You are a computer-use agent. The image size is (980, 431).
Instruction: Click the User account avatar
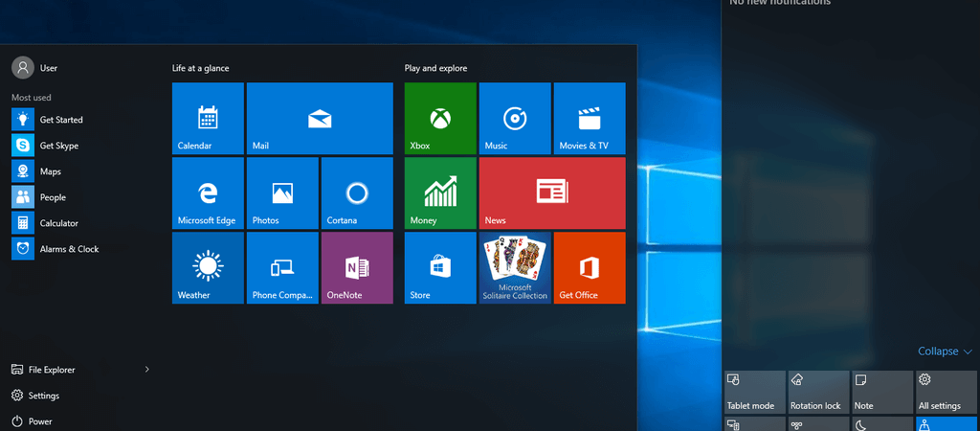click(x=23, y=68)
